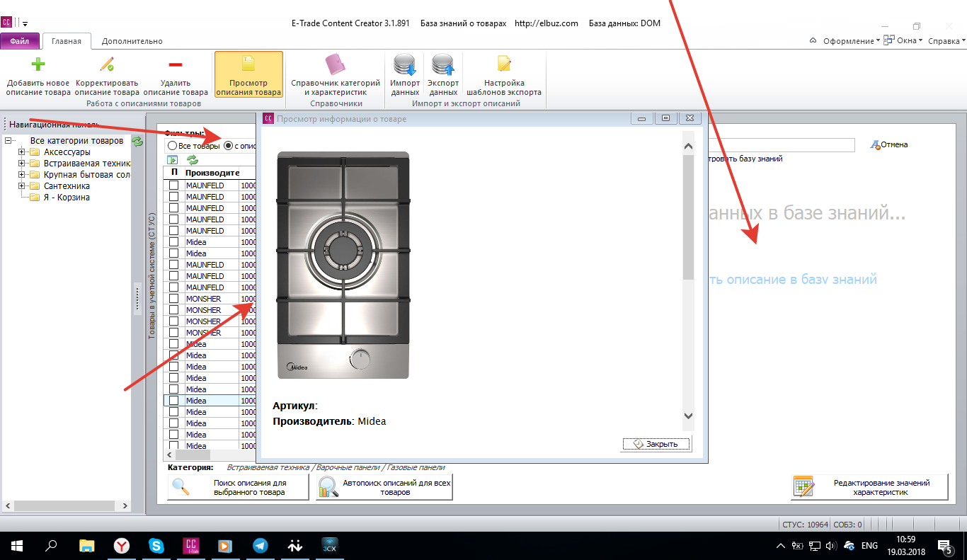Click the product dialog scrollbar up arrow
Viewport: 967px width, 560px height.
(x=688, y=146)
